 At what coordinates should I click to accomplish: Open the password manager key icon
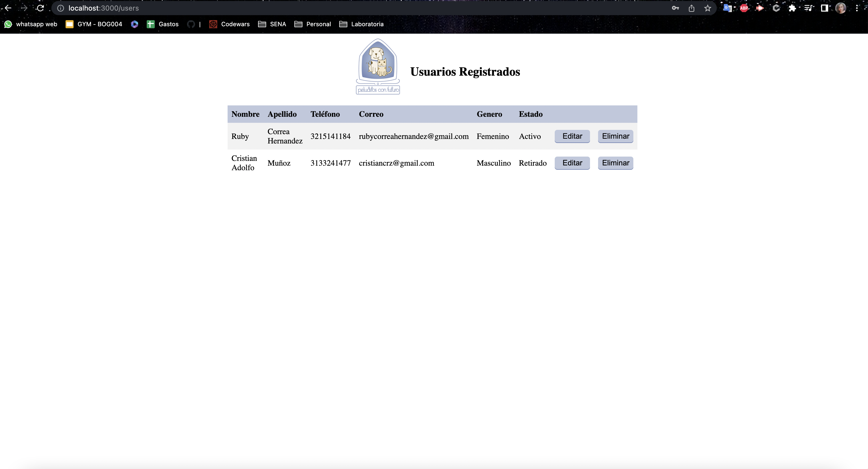675,8
